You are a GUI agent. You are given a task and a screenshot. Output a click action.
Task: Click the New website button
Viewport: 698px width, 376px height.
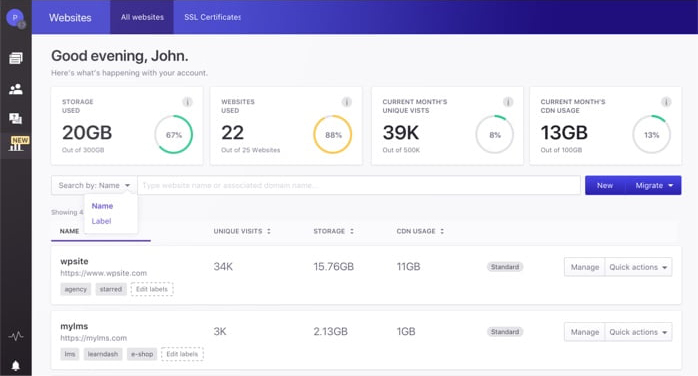tap(605, 185)
